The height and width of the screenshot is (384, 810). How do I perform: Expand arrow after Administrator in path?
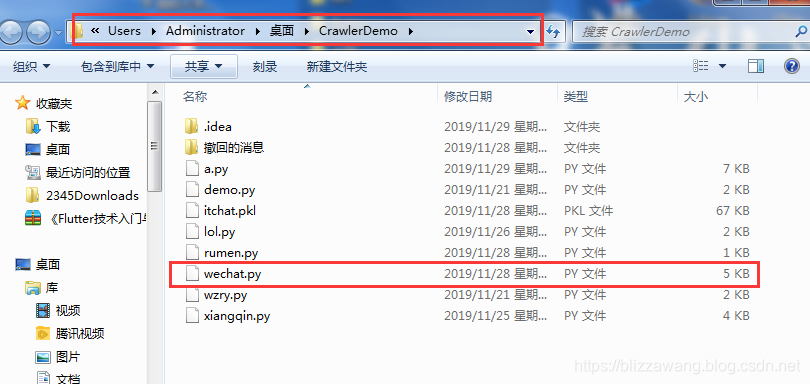click(x=257, y=32)
